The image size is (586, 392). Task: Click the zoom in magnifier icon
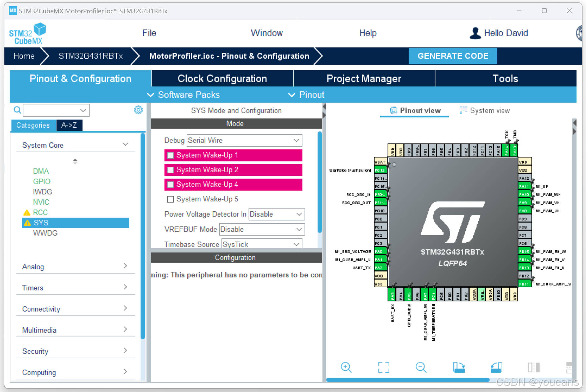(346, 367)
